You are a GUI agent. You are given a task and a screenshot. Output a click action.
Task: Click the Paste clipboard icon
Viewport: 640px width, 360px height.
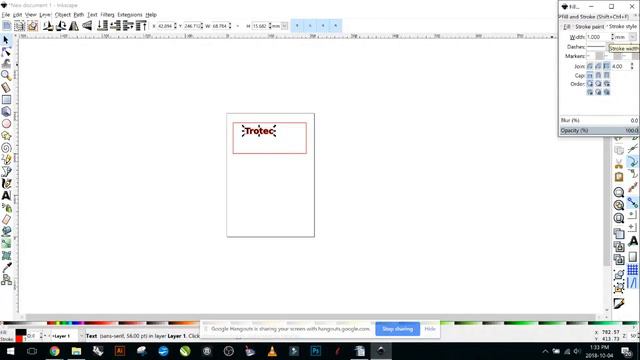point(619,177)
